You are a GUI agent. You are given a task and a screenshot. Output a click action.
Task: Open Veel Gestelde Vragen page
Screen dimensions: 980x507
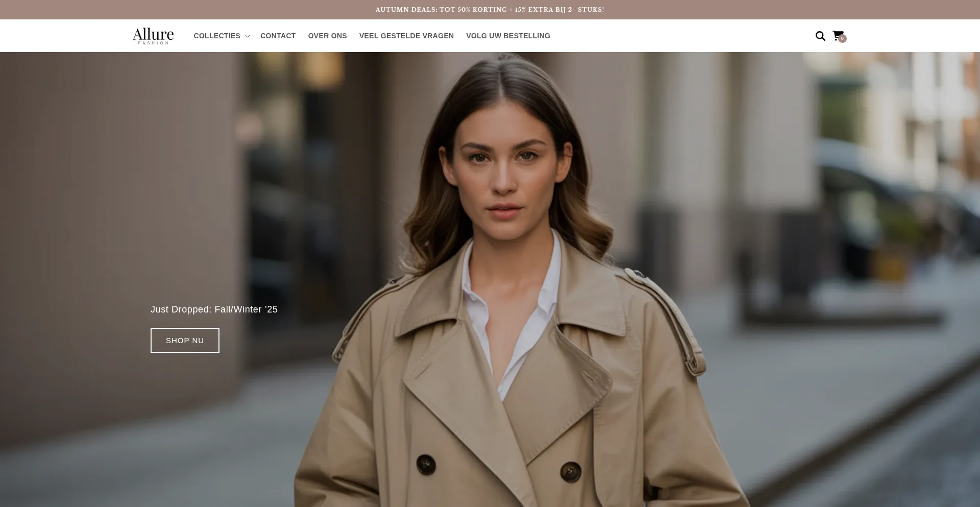coord(406,36)
